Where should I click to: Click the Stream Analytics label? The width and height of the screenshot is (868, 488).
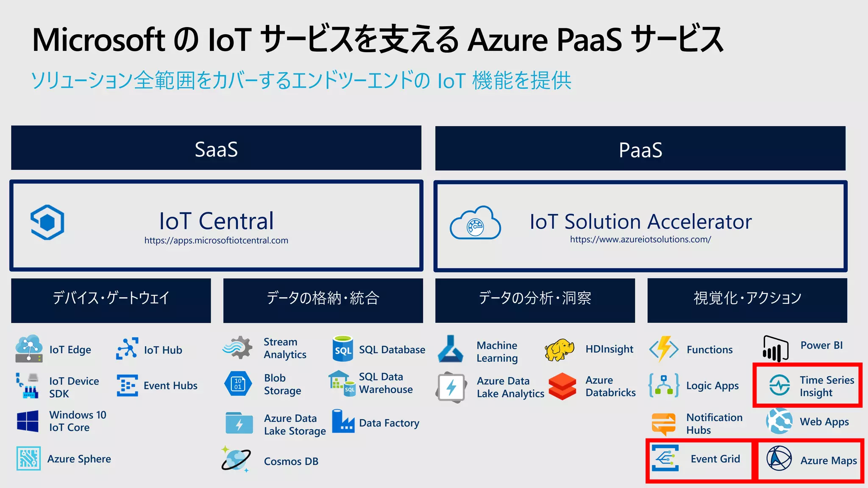click(285, 348)
